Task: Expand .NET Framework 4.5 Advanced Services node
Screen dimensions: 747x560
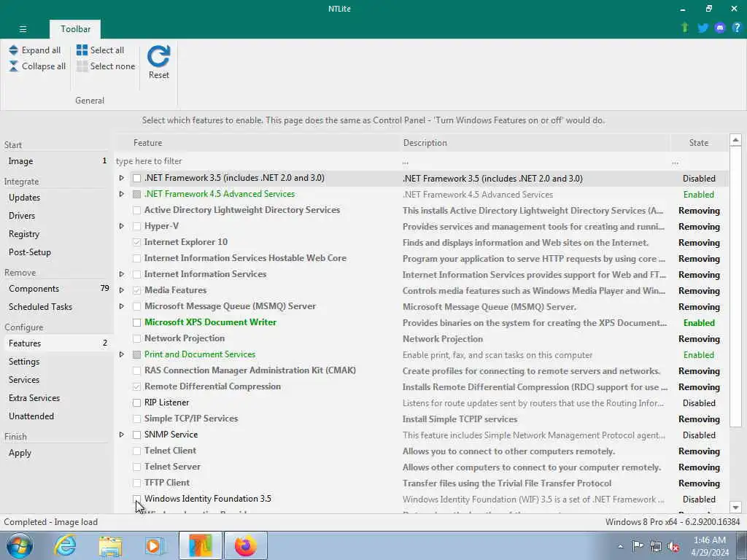Action: coord(122,194)
